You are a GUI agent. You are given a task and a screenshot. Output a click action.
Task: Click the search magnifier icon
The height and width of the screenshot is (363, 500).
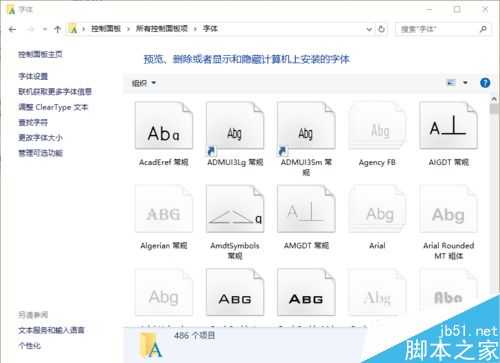(x=483, y=29)
